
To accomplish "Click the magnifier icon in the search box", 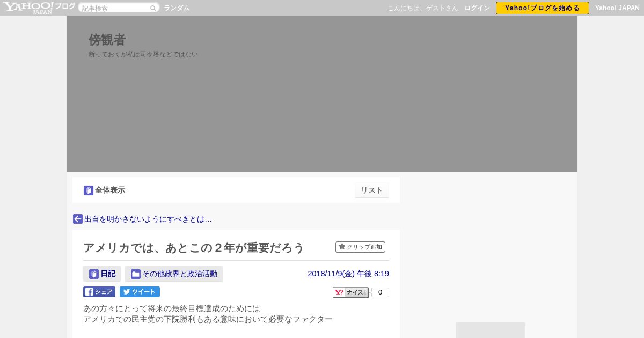I will [x=153, y=8].
